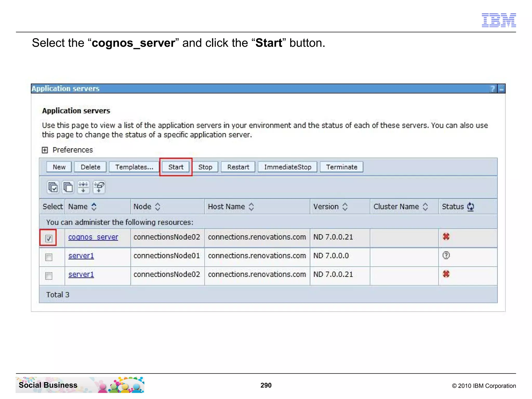
Task: Click the Social Business banner
Action: click(x=80, y=385)
